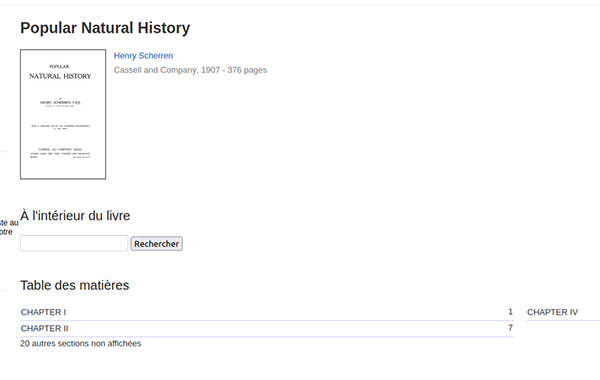Click the Rechercher button

coord(157,244)
